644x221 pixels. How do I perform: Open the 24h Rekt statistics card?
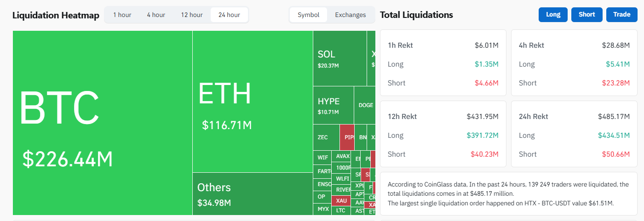click(x=574, y=135)
